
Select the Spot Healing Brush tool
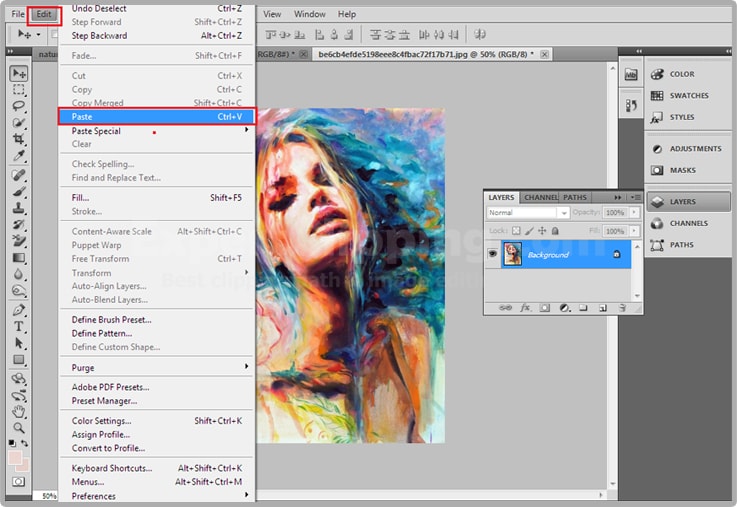pos(19,175)
